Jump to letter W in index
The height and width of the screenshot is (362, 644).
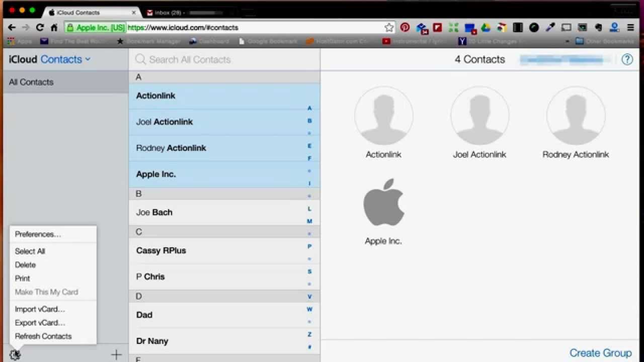pos(309,309)
